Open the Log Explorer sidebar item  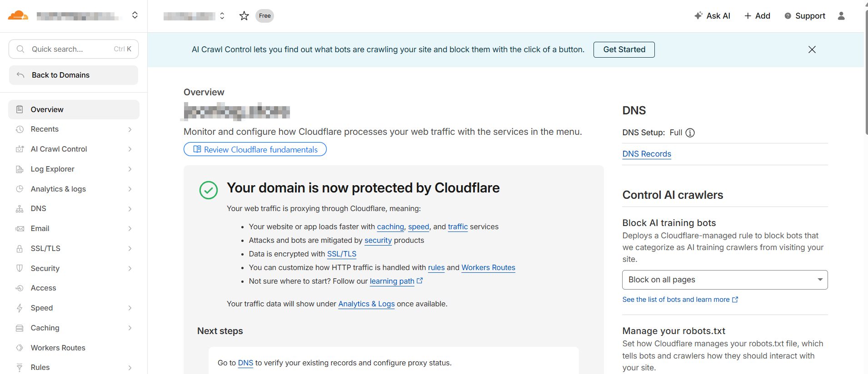point(74,169)
